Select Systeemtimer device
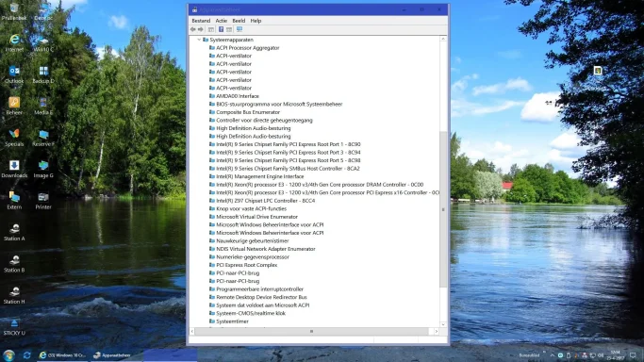The height and width of the screenshot is (362, 644). click(232, 321)
